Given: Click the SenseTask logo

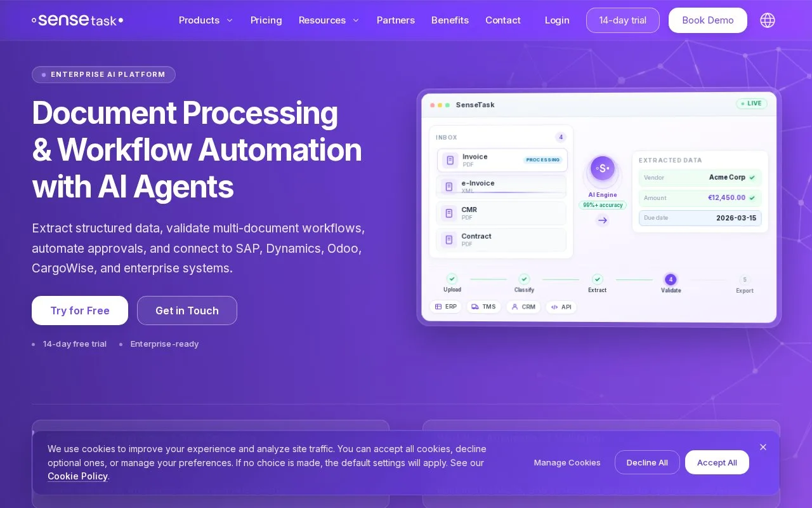Looking at the screenshot, I should (77, 20).
